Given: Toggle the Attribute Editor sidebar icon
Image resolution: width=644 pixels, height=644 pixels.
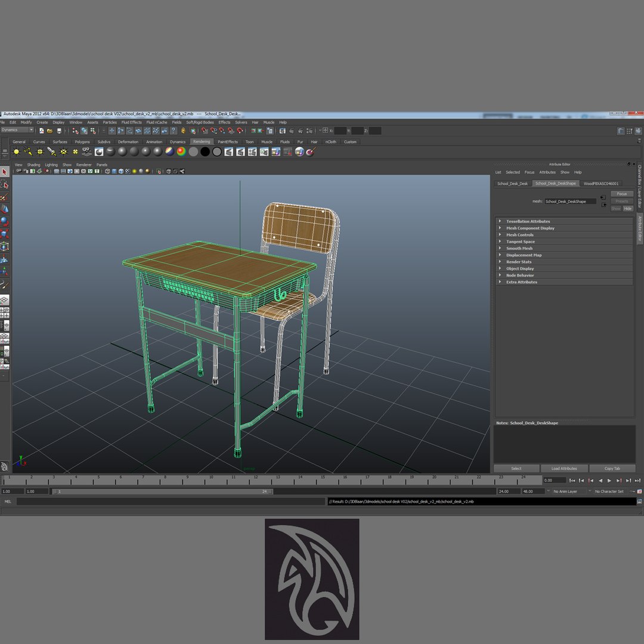Looking at the screenshot, I should [x=621, y=131].
